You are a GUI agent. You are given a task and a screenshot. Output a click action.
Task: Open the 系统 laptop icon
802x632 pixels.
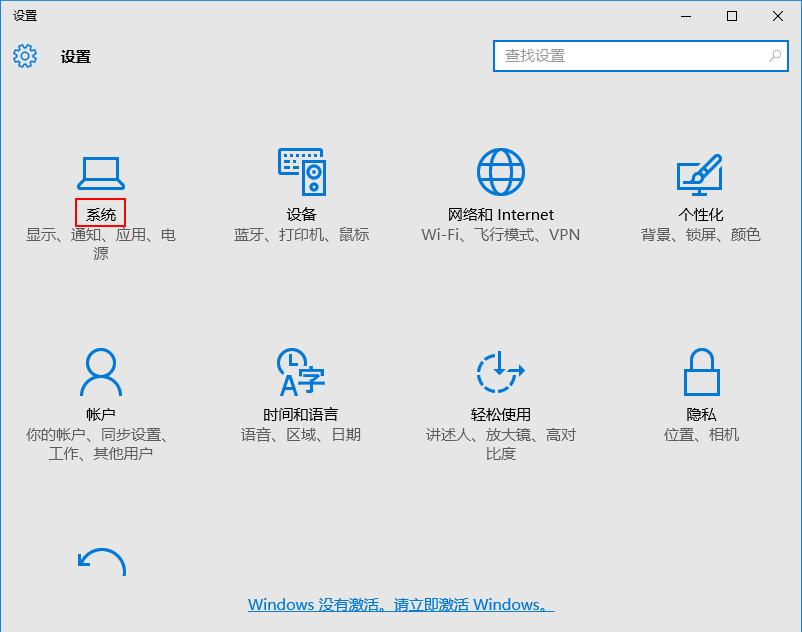point(101,173)
